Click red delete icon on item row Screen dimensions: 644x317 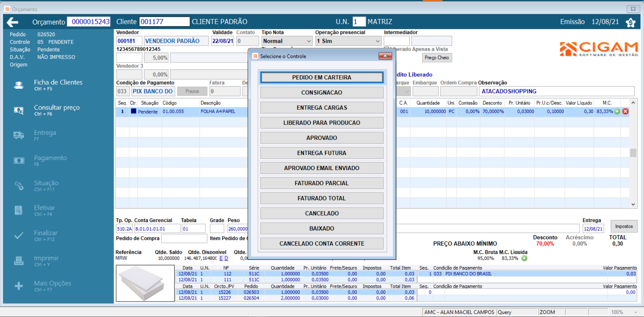625,111
